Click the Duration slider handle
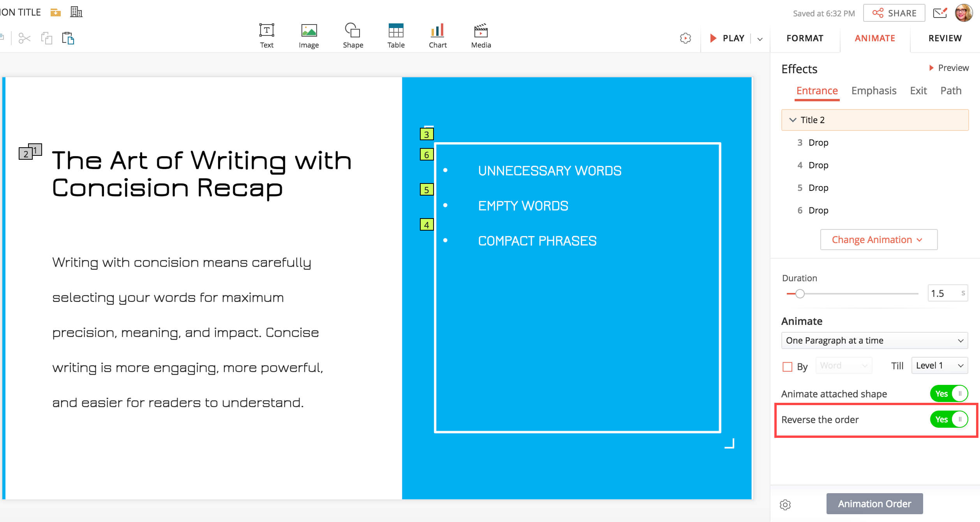The width and height of the screenshot is (980, 522). coord(800,294)
